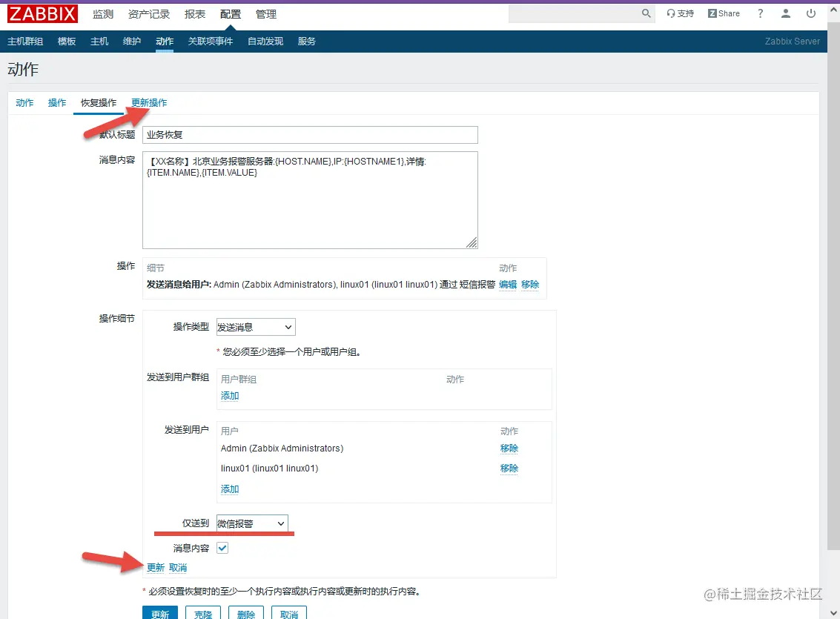Click 添加 under 发送到用户 list

coord(230,489)
